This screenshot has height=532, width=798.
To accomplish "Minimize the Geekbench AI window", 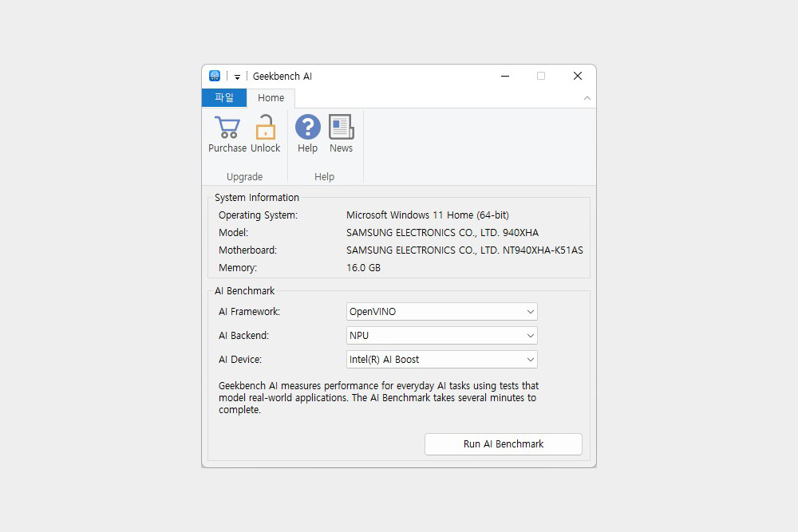I will (505, 77).
